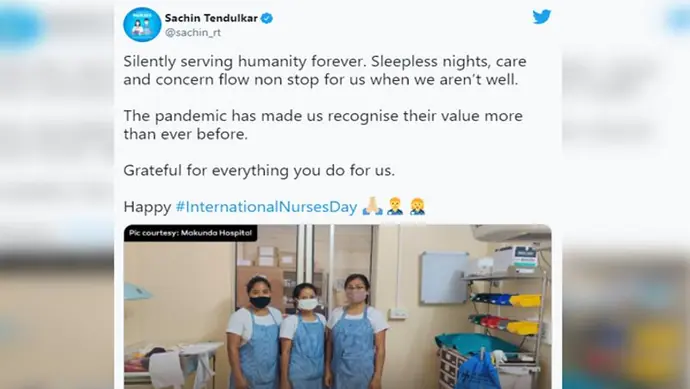
Task: Open the Sachin Tendulkar display name
Action: pos(211,18)
